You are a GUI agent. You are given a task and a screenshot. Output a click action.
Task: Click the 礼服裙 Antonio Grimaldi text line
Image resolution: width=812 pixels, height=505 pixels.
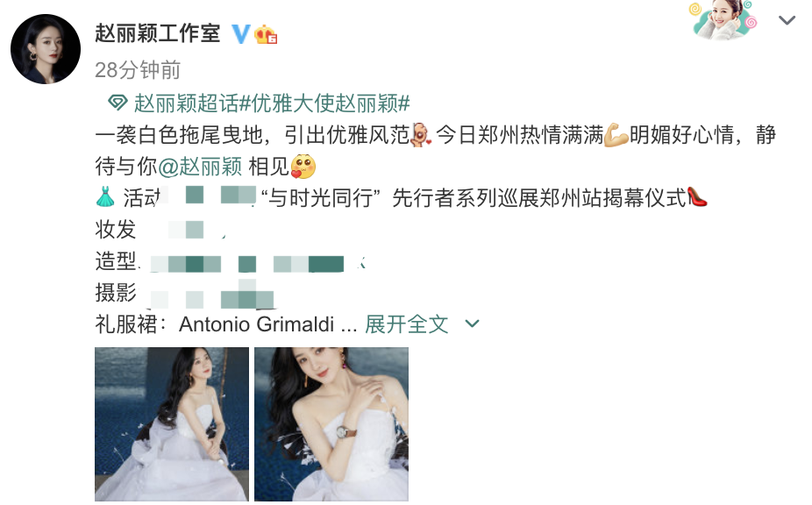(225, 324)
